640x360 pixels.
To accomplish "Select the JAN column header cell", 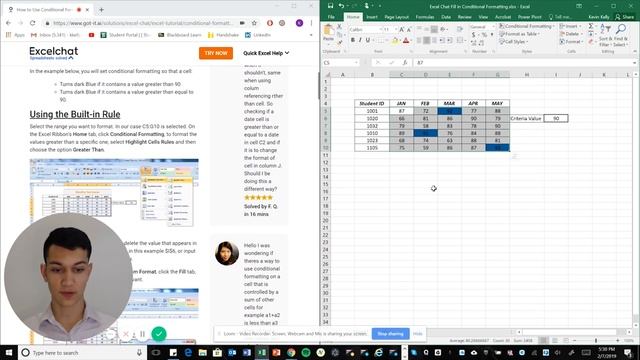I will point(401,103).
